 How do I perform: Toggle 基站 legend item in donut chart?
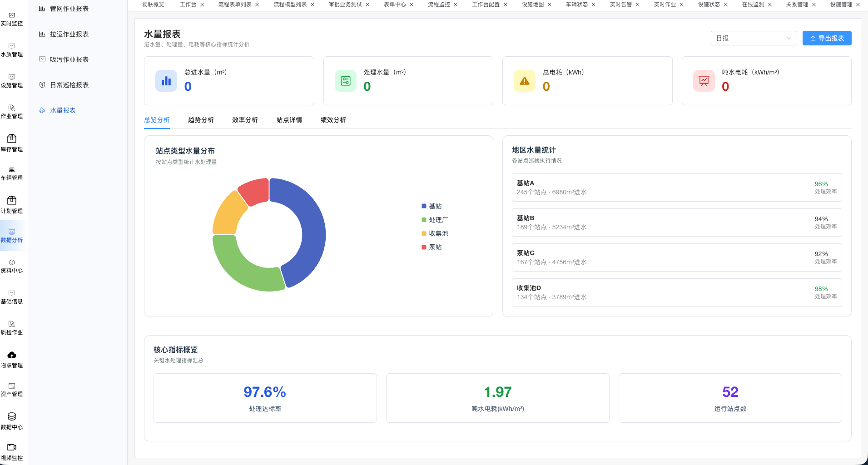coord(432,206)
